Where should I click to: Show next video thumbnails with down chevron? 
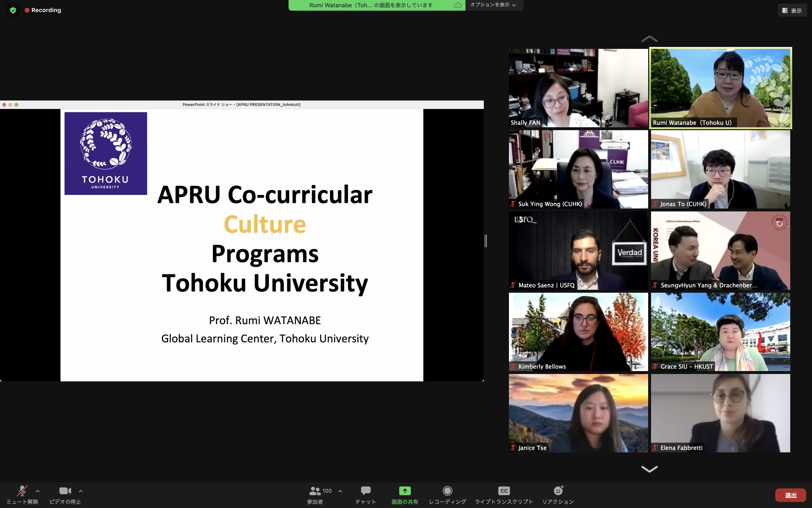tap(649, 469)
